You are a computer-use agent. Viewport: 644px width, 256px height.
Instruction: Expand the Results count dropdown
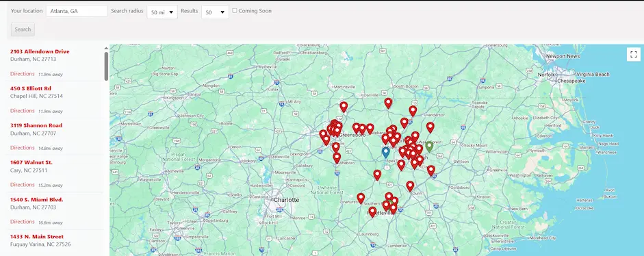215,12
